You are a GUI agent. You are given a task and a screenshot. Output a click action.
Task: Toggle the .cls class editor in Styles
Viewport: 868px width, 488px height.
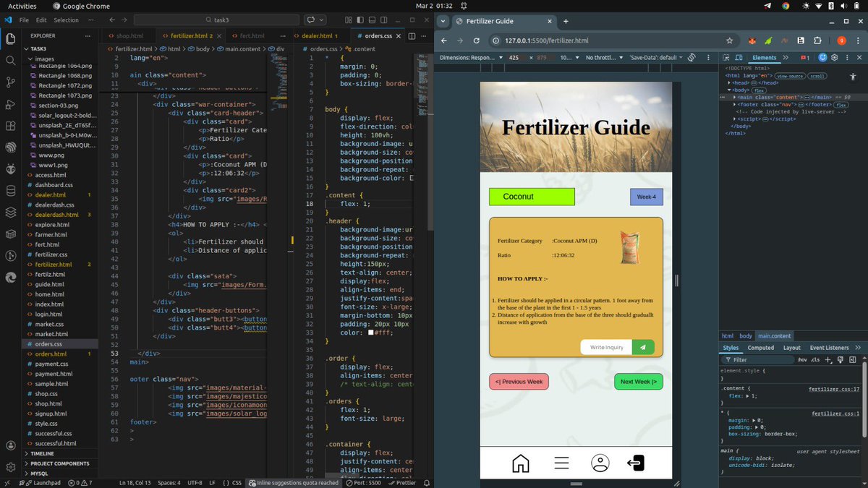(x=814, y=359)
